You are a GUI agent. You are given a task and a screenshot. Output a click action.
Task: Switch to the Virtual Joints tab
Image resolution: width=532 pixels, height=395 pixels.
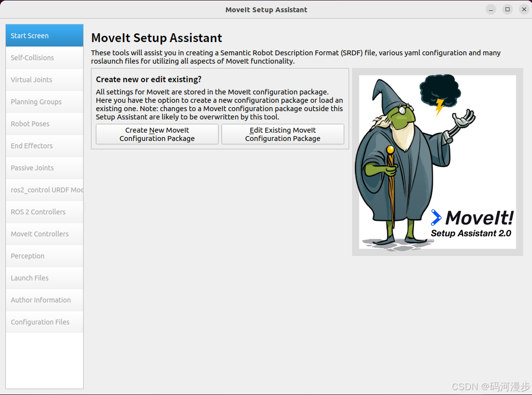[44, 80]
